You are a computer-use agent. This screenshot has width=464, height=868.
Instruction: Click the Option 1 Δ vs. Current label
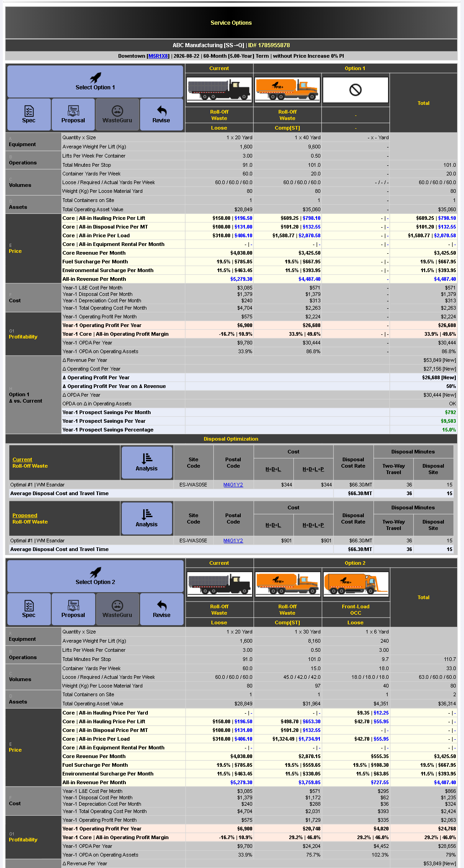(26, 398)
